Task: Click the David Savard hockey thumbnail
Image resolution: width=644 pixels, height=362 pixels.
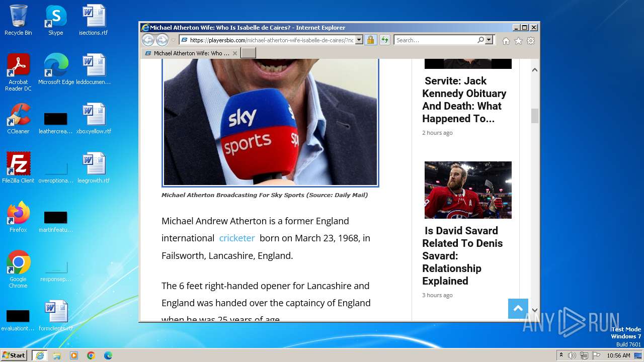Action: click(x=468, y=190)
